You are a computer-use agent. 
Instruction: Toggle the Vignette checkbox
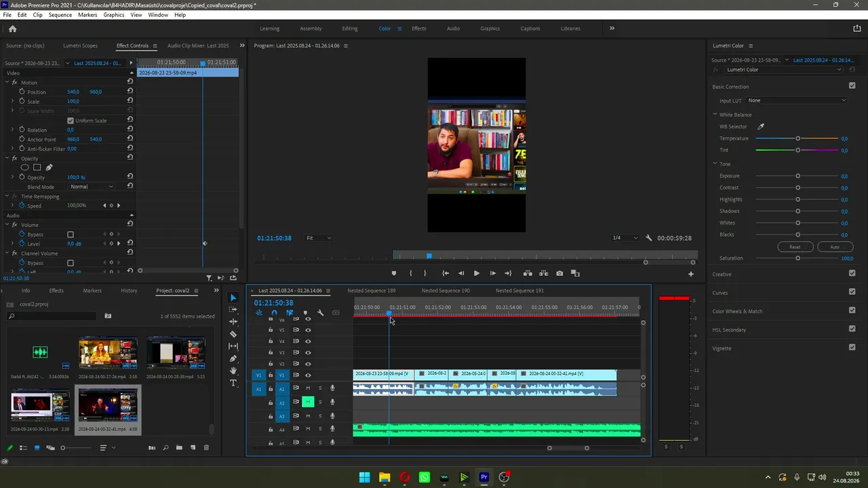[852, 348]
